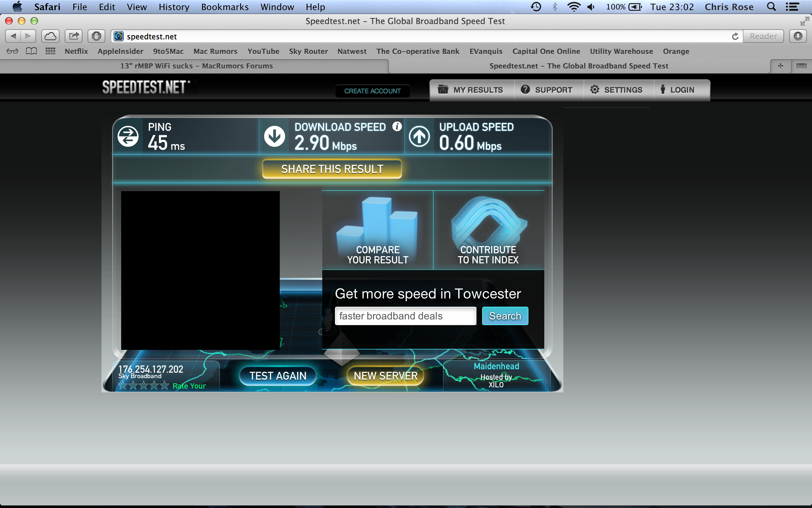Go forward to next page

pyautogui.click(x=28, y=36)
